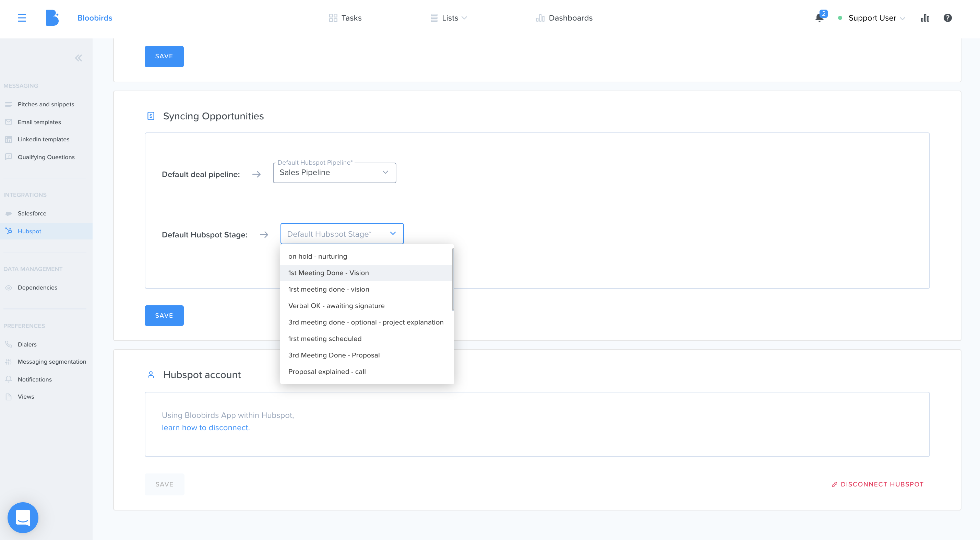The width and height of the screenshot is (980, 540).
Task: Click the Pitches and snippets icon
Action: [8, 104]
